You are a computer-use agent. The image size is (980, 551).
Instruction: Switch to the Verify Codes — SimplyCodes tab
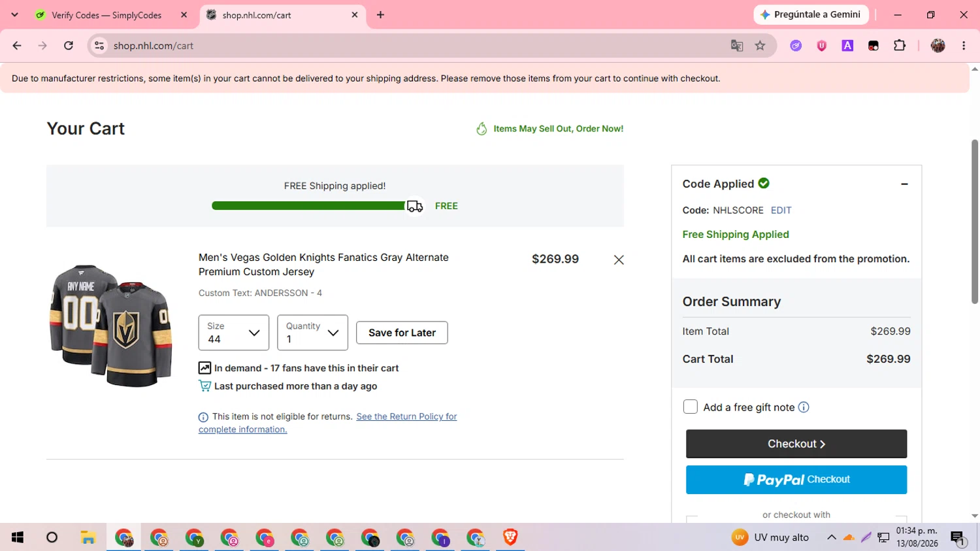pyautogui.click(x=112, y=15)
